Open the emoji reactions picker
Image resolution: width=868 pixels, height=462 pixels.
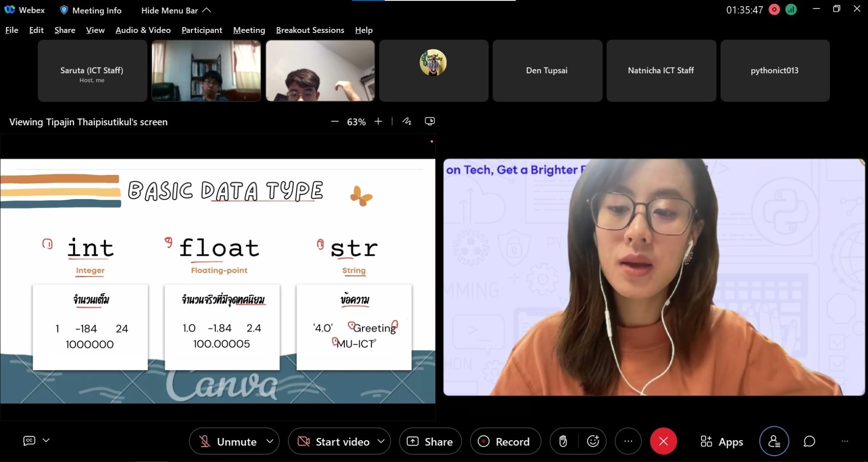point(593,441)
